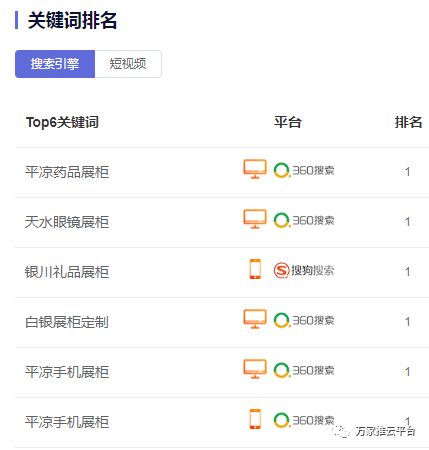Click desktop monitor icon for 天水眼镜展柜

pyautogui.click(x=255, y=219)
